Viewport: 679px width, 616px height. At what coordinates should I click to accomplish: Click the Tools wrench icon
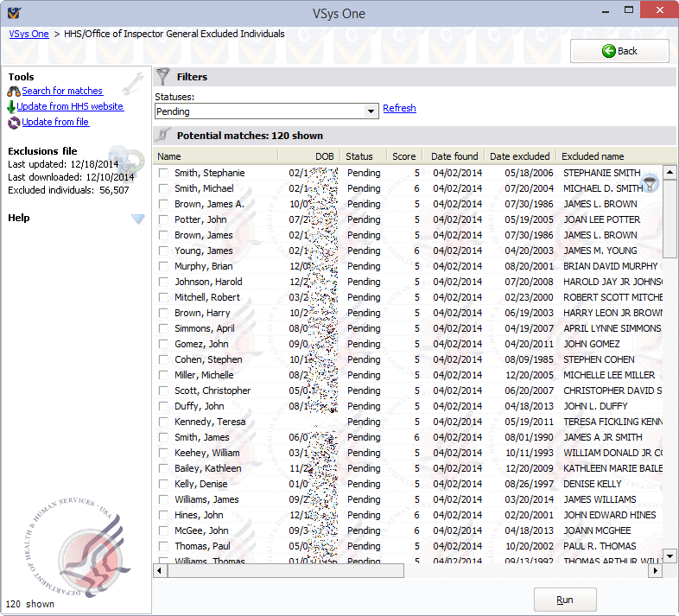(132, 83)
